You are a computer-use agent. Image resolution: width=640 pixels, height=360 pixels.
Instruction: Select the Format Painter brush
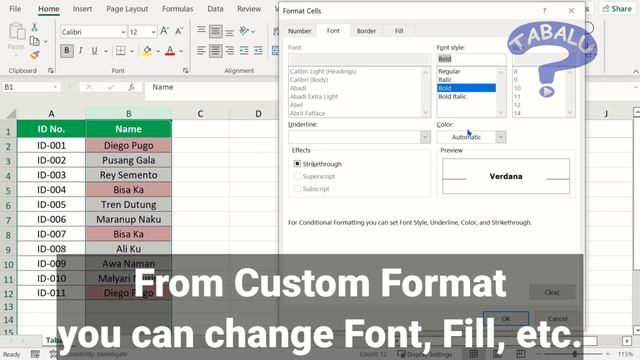tap(35, 55)
